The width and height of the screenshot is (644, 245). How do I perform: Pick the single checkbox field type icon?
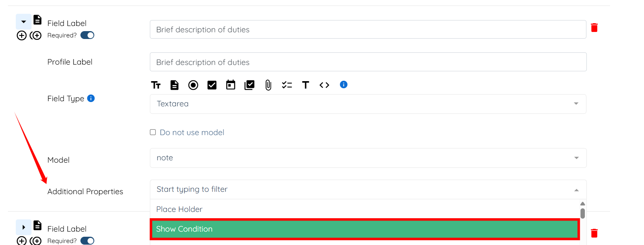[212, 85]
